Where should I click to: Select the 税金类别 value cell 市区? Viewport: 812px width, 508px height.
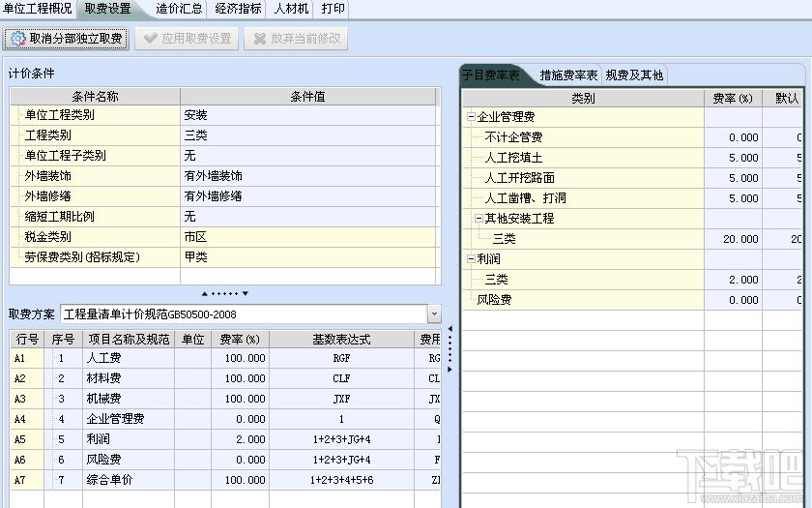[308, 237]
